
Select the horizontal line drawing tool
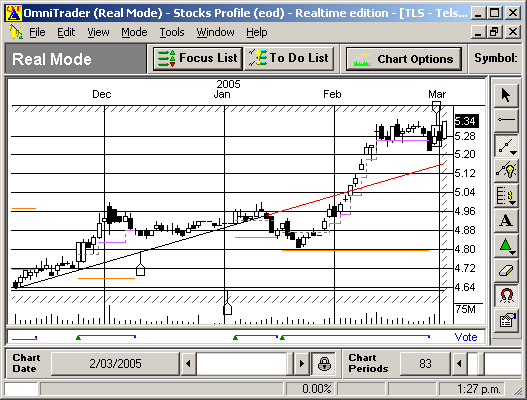point(506,120)
